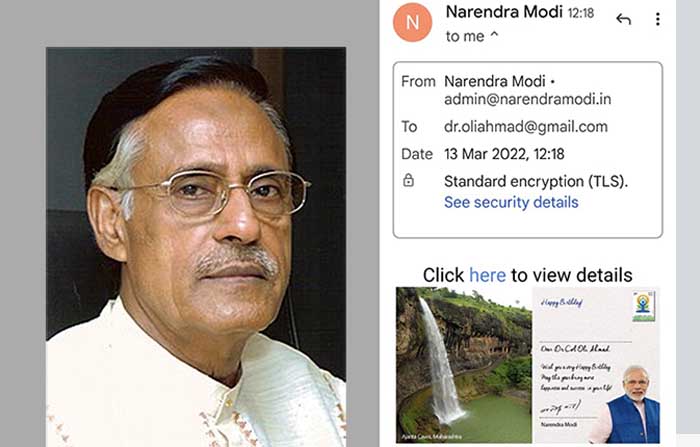
Task: Click the orange N sender avatar
Action: coord(412,22)
